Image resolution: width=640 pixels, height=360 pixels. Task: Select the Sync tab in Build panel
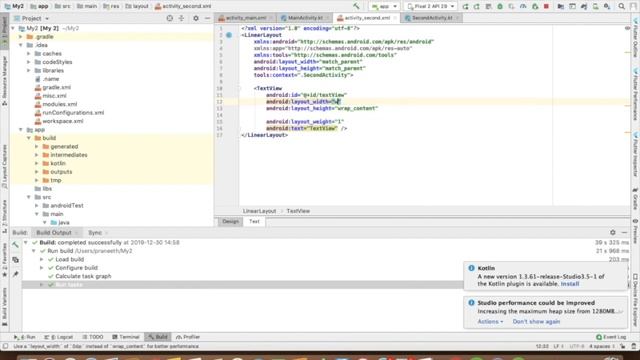click(x=95, y=233)
